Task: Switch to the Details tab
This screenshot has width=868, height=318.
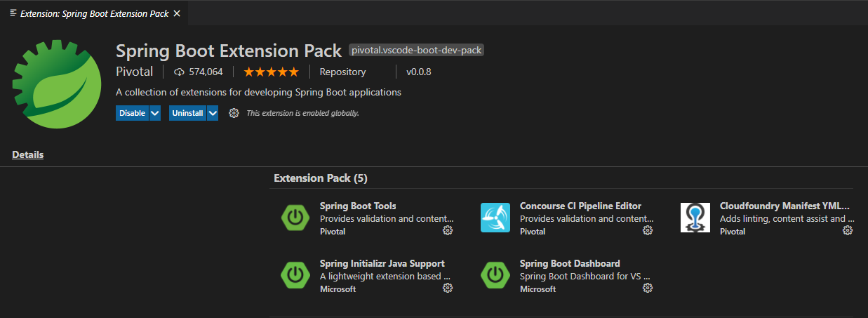Action: point(28,154)
